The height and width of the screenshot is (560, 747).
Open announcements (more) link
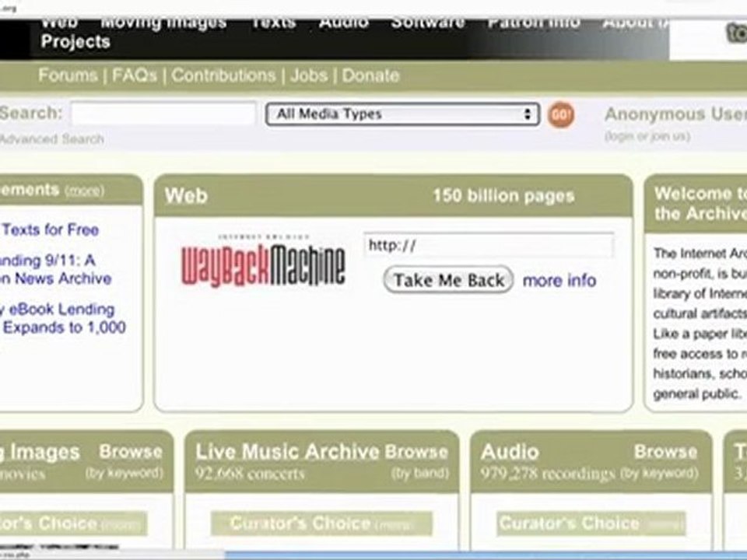click(84, 191)
